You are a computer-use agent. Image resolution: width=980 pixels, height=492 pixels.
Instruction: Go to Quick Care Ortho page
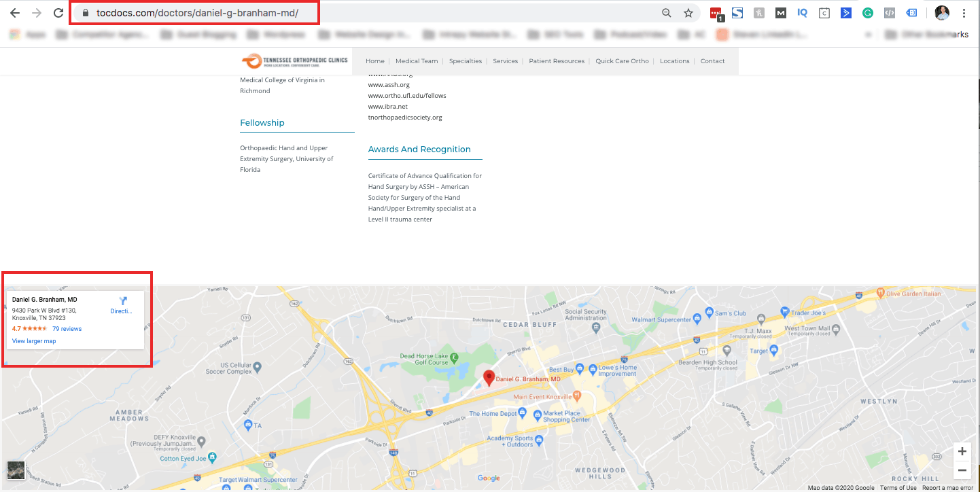click(x=623, y=61)
